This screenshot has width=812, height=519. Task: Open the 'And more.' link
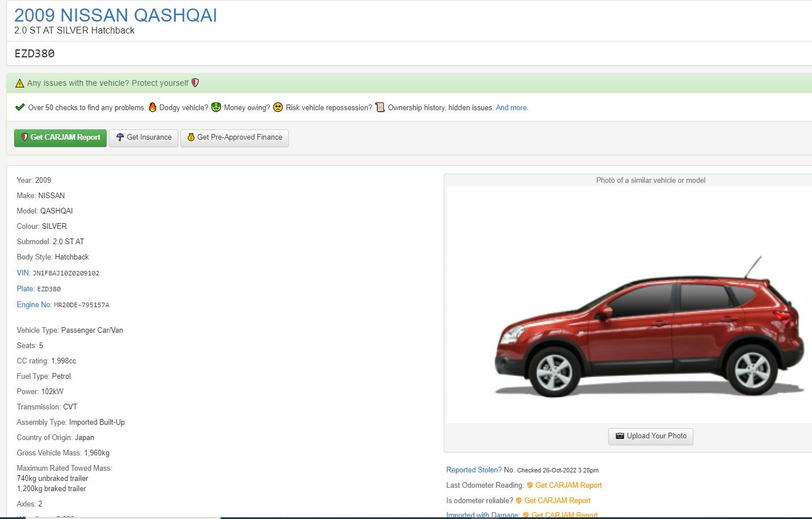pos(511,107)
